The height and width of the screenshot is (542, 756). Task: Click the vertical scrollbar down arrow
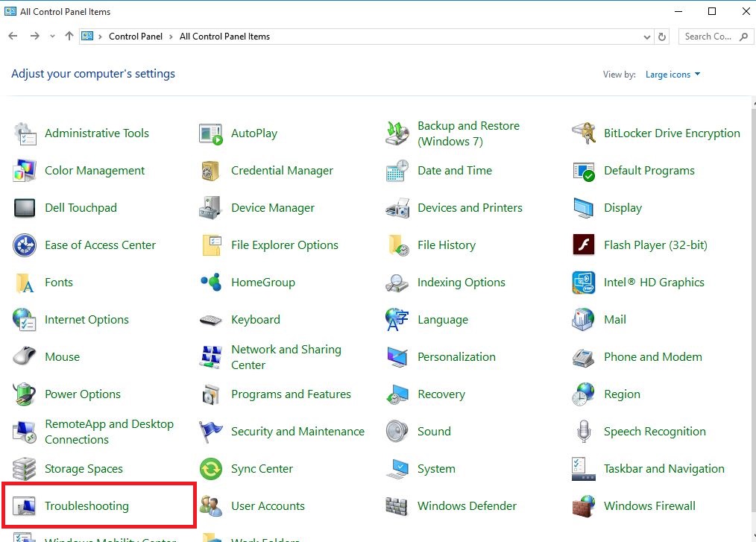click(x=754, y=536)
